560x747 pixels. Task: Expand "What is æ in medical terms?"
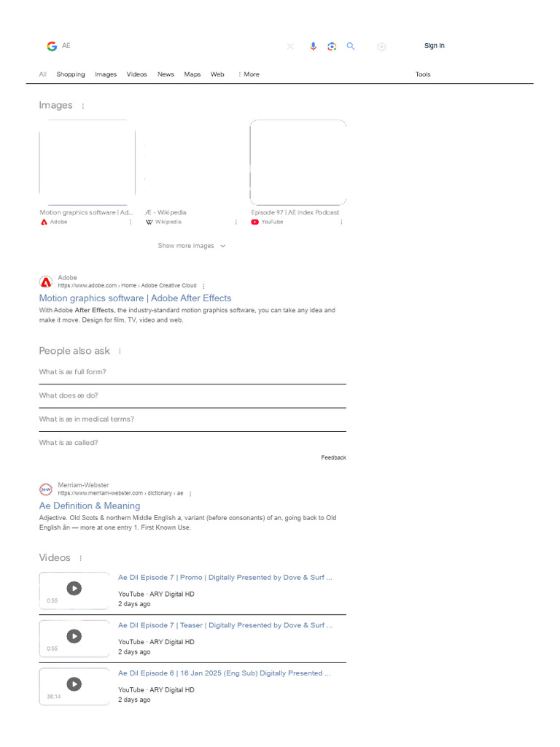tap(192, 419)
